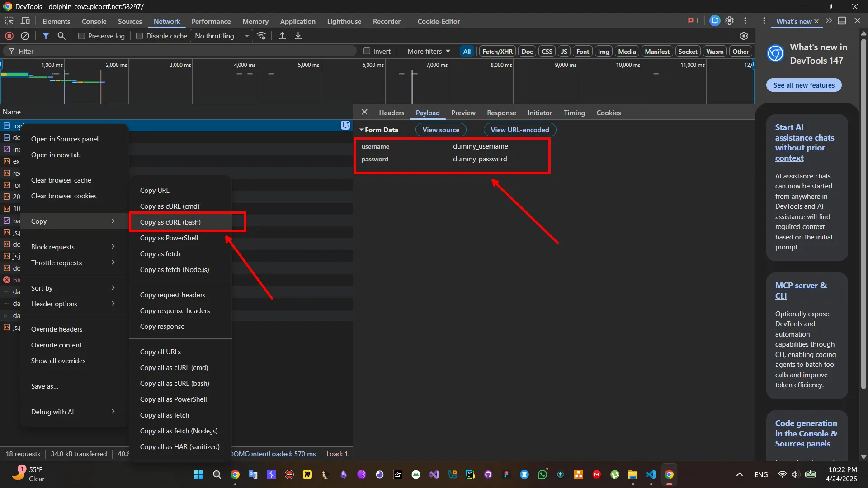
Task: Open MCP server & CLI link
Action: [801, 291]
